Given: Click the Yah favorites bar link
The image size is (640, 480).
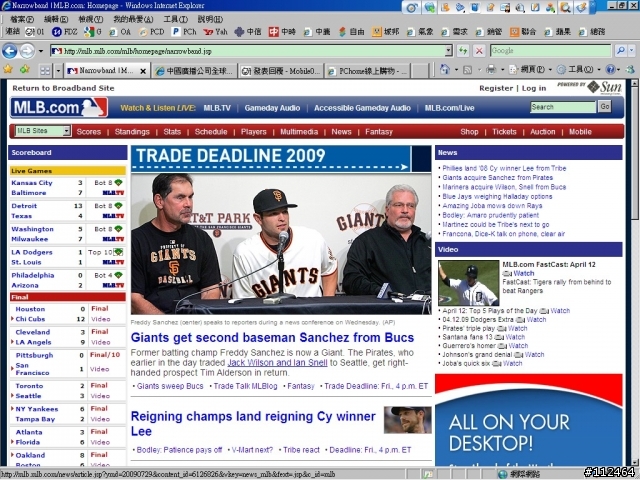Looking at the screenshot, I should click(x=215, y=32).
